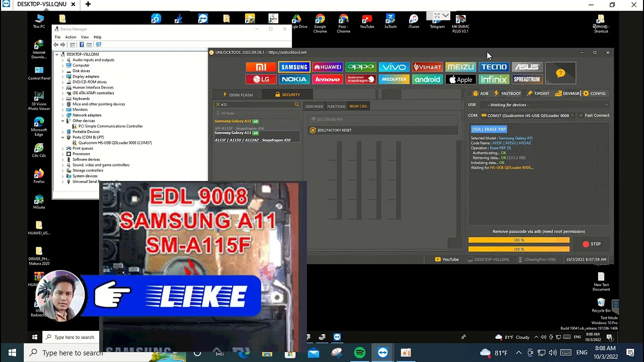Select the Infinix brand logo
The height and width of the screenshot is (362, 644).
494,79
